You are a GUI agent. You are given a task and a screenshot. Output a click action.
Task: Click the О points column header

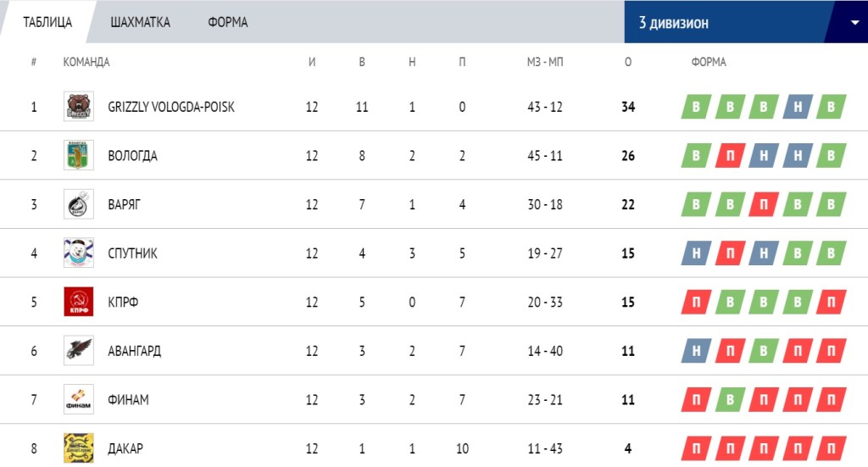pos(628,62)
